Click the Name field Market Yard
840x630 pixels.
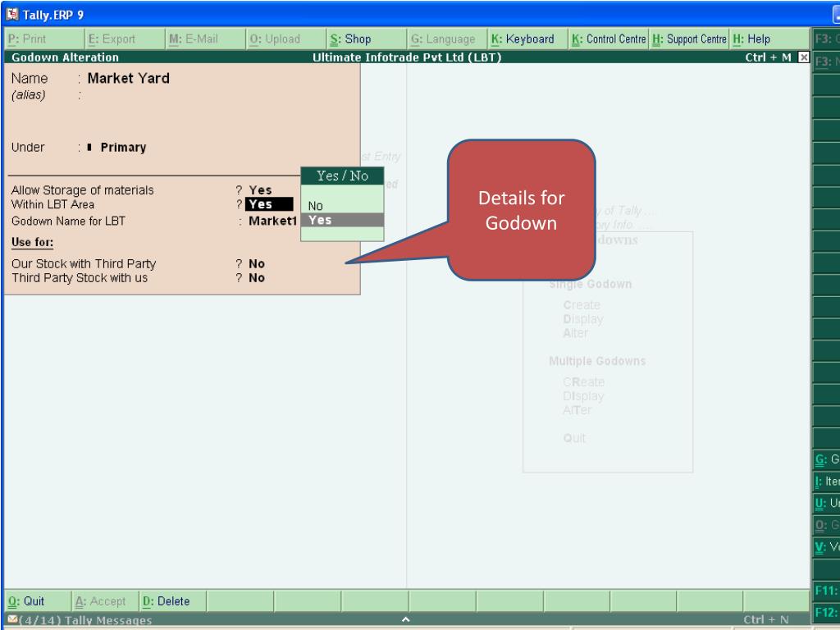coord(129,78)
